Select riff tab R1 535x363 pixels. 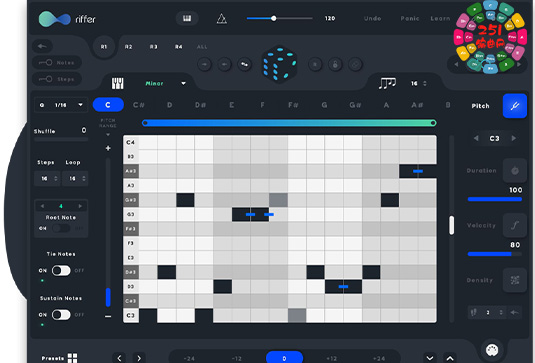point(104,47)
